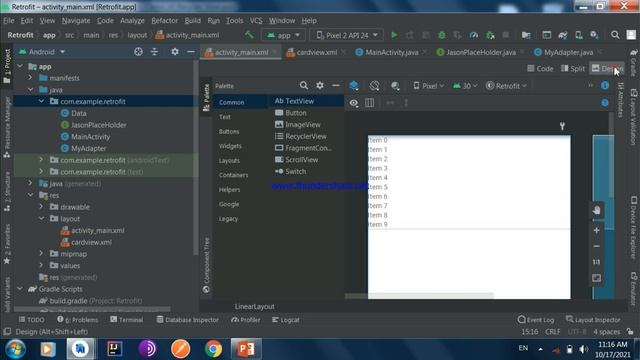
Task: Change orientation for preview icon
Action: pos(374,86)
